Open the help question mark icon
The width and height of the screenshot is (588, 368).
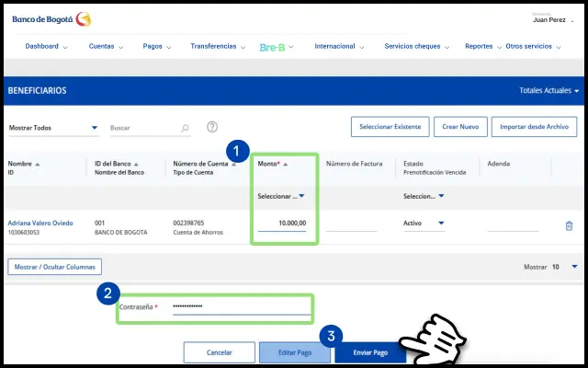tap(212, 127)
